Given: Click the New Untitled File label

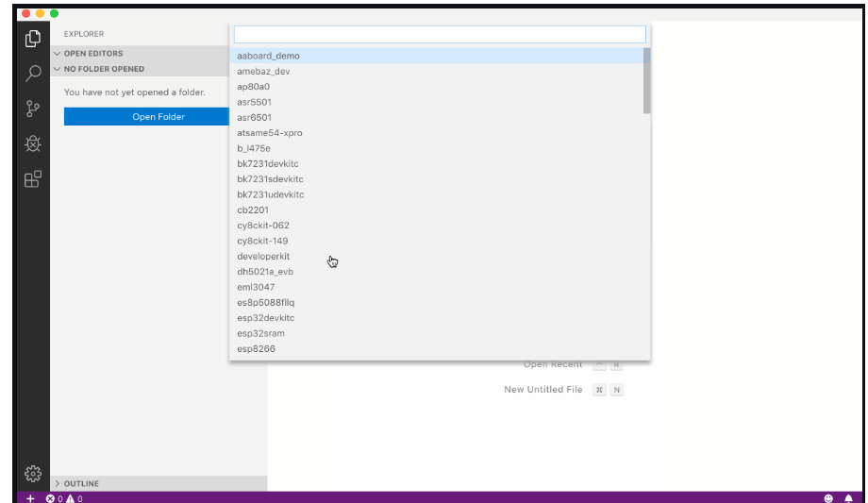Looking at the screenshot, I should [543, 390].
